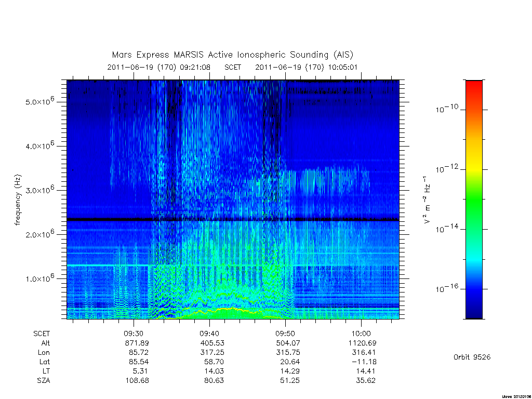Screen dimensions: 532x399
Task: Click the latitude value 58.70
Action: [214, 362]
